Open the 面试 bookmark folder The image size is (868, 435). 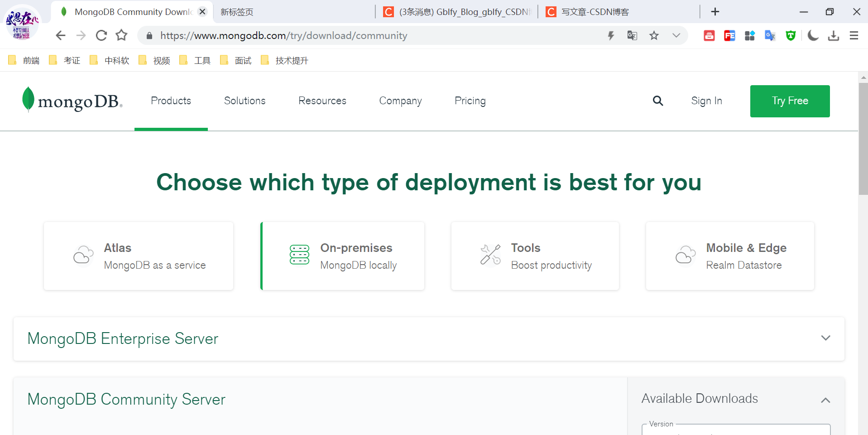236,60
